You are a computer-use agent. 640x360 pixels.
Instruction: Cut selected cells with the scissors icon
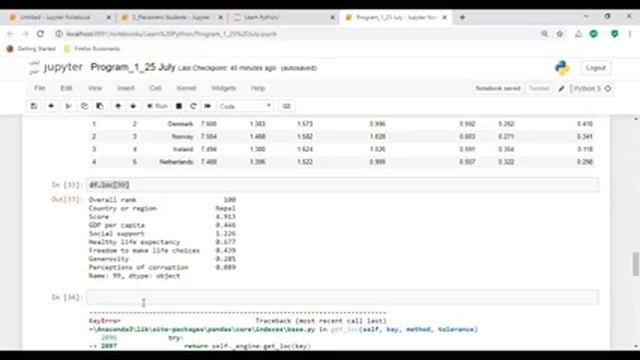pyautogui.click(x=68, y=106)
